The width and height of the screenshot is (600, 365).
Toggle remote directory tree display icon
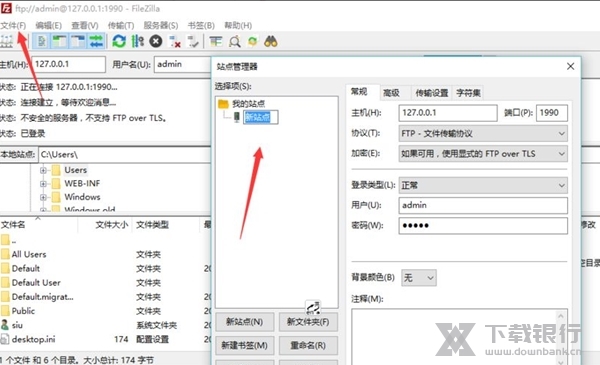78,41
